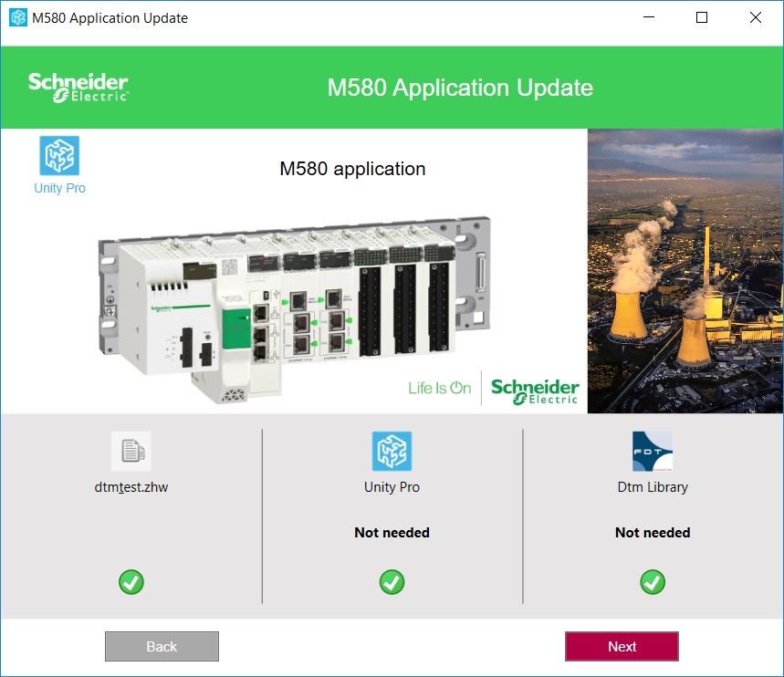Click the M580 application heading
The image size is (784, 677).
352,169
